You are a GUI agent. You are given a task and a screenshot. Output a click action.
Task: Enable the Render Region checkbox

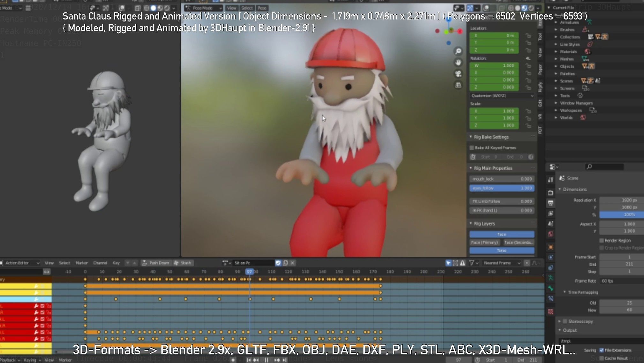602,240
